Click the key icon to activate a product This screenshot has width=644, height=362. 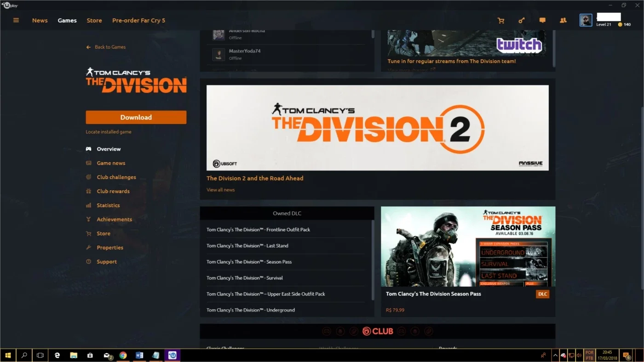tap(522, 20)
